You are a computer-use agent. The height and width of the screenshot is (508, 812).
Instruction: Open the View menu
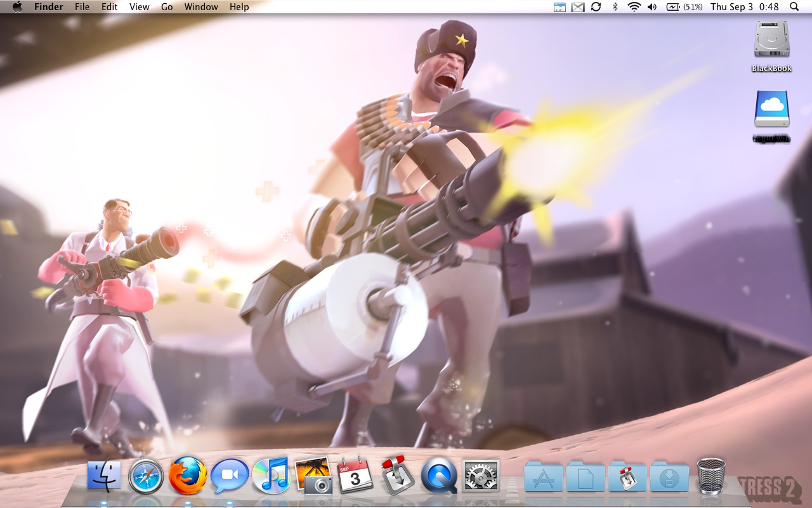(140, 7)
